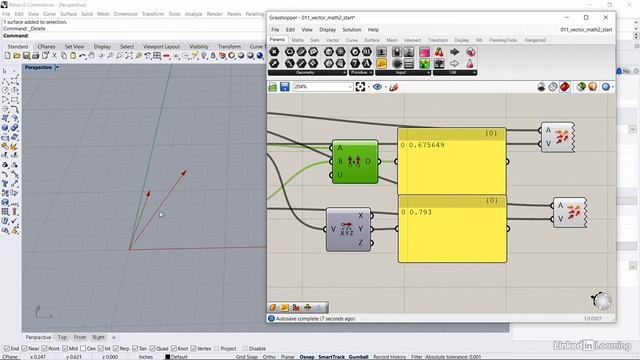Toggle the Vertex osnap checkbox

pos(193,349)
